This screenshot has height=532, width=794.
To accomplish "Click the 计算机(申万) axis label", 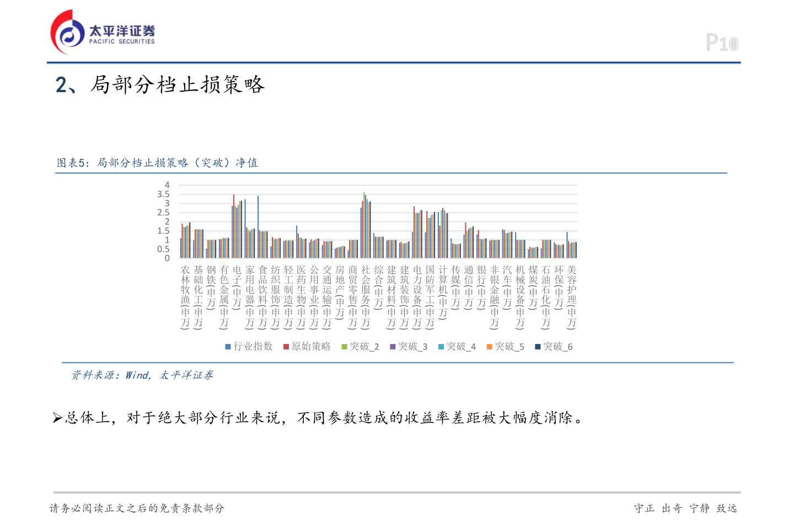I will (443, 292).
